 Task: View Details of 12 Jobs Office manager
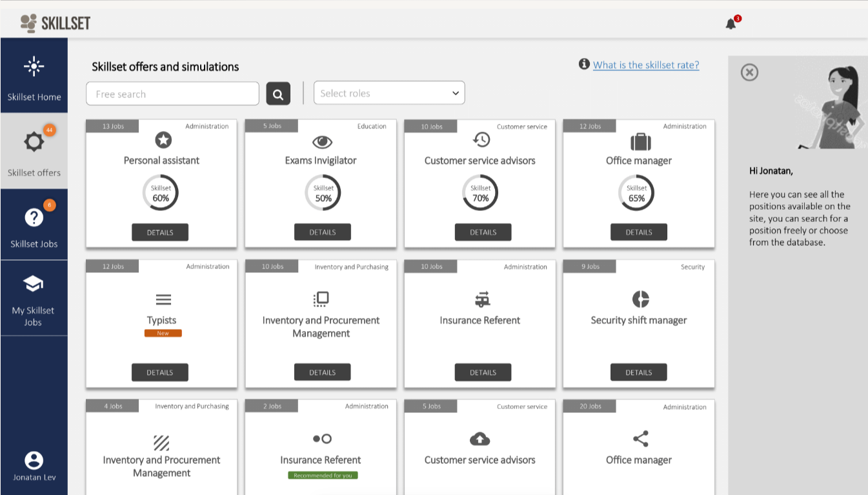639,232
